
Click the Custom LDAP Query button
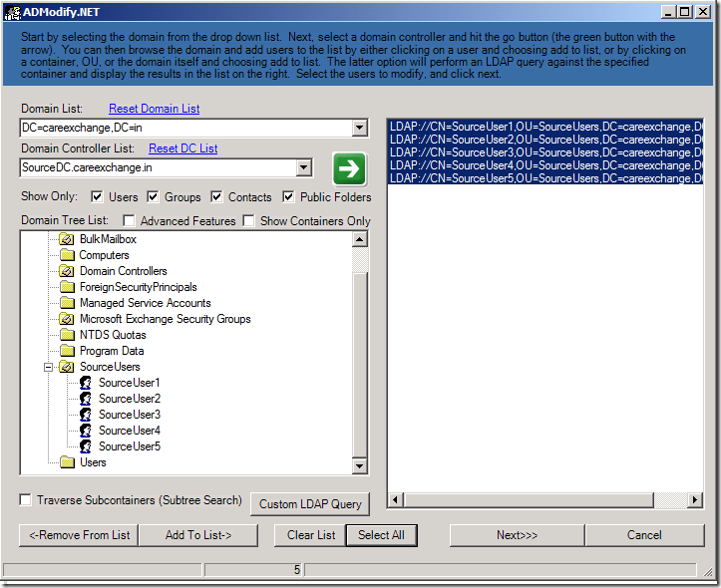(x=310, y=504)
